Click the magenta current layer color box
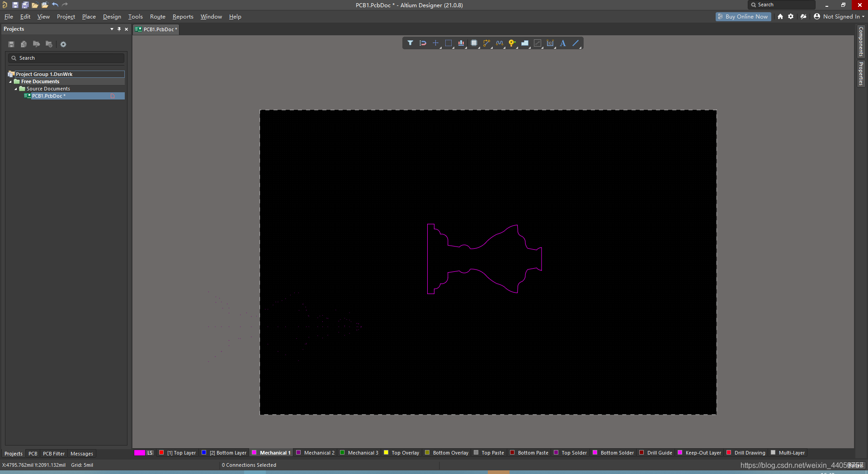Screen dimensions: 868x474 pyautogui.click(x=140, y=453)
